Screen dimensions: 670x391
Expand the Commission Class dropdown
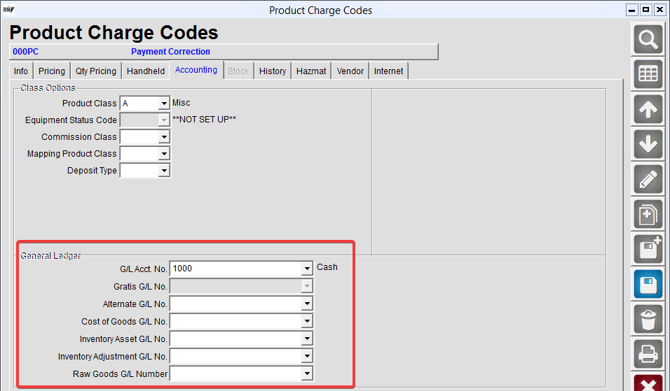tap(164, 137)
